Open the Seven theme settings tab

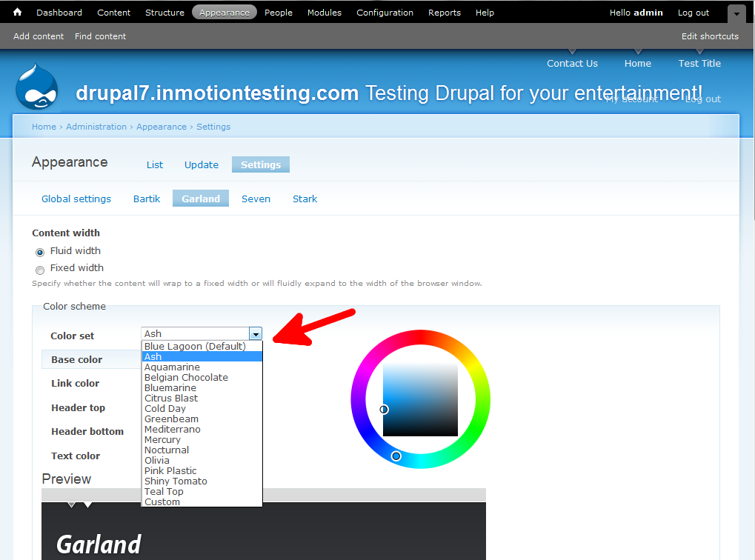click(256, 199)
